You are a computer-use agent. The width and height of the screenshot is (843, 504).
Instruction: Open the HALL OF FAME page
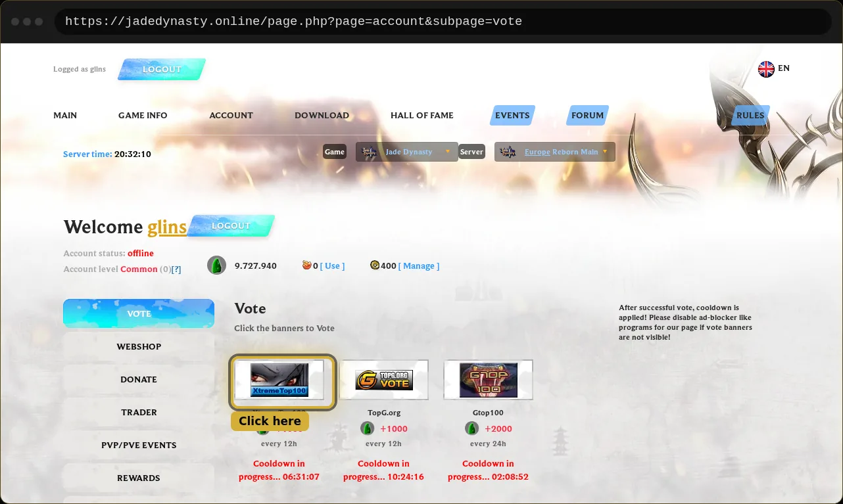tap(422, 116)
